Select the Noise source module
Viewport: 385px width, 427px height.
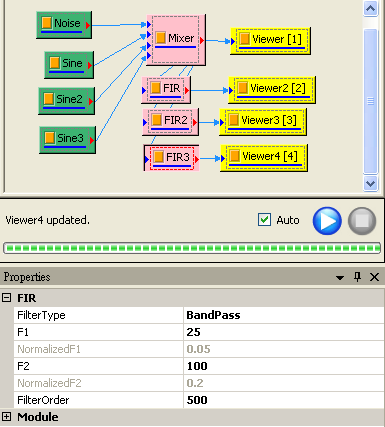64,25
